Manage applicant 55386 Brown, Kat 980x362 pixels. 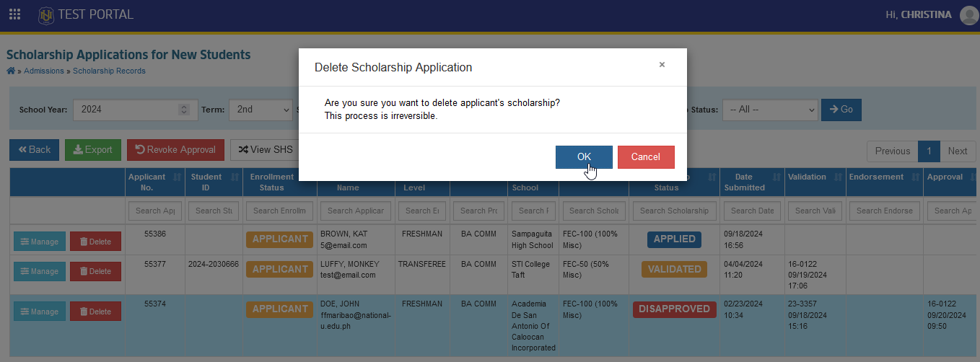(x=40, y=242)
